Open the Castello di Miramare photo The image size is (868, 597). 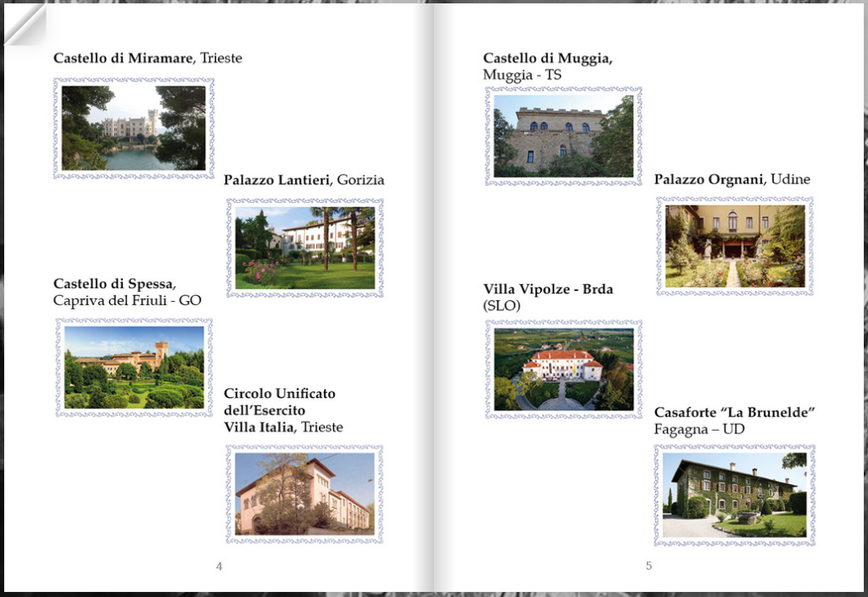(x=133, y=128)
